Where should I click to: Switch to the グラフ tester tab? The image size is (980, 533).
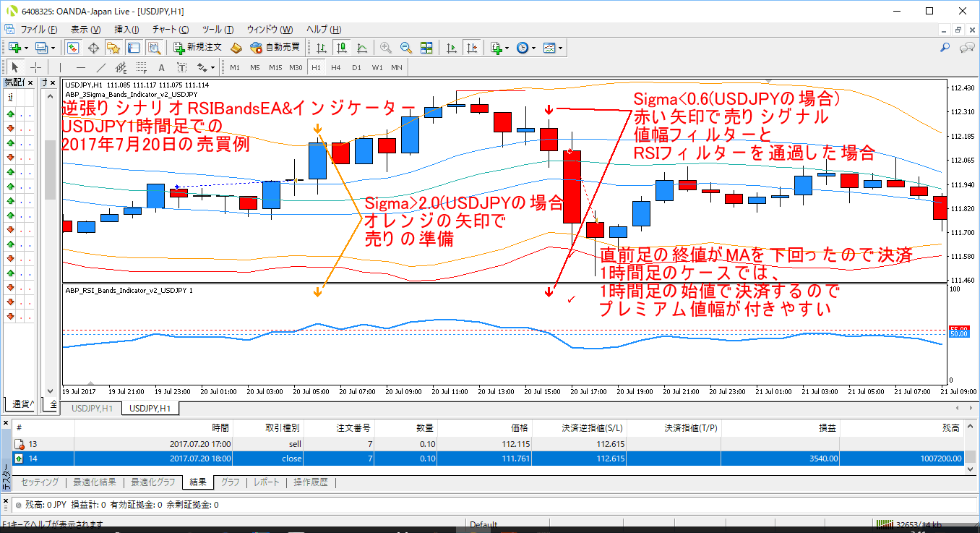tap(230, 482)
